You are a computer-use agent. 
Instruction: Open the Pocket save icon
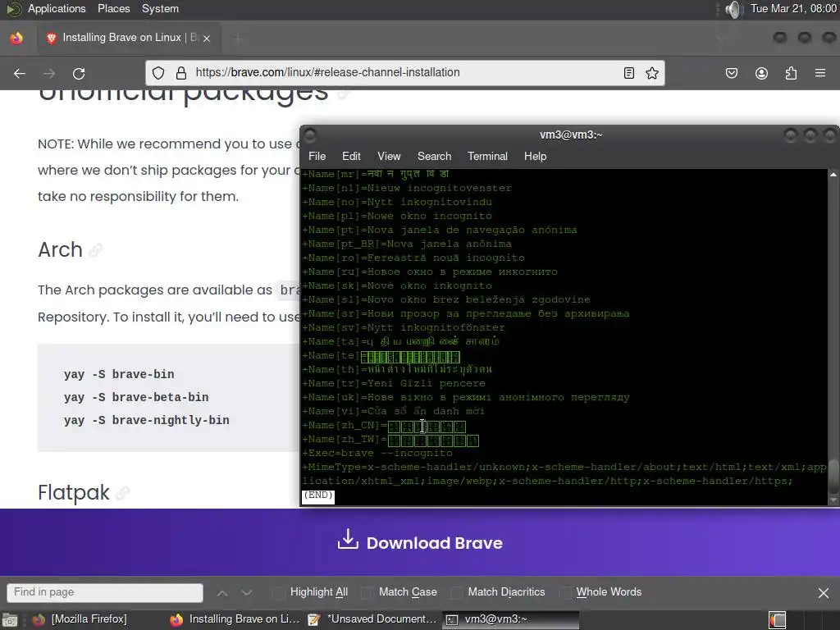[731, 73]
